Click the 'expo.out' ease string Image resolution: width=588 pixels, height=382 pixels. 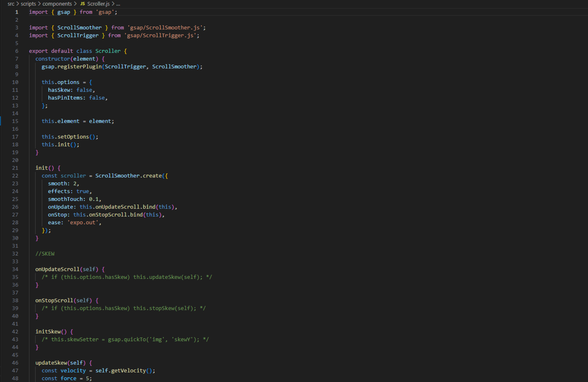(82, 222)
